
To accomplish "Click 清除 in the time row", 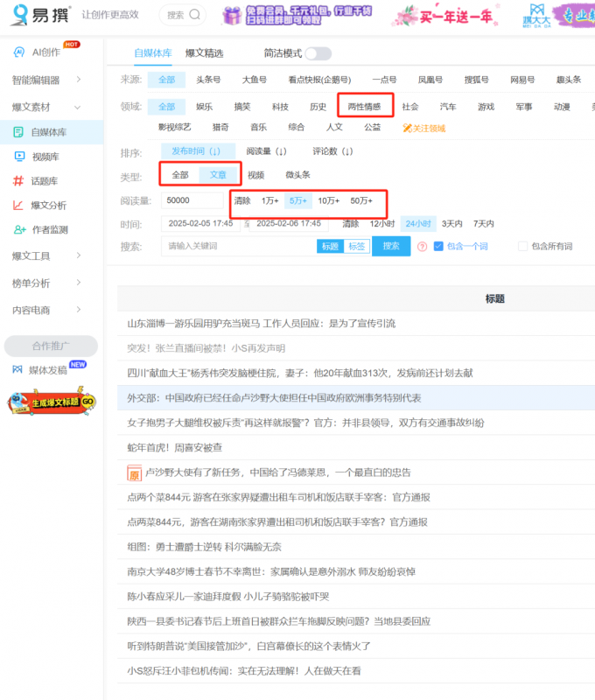I will pyautogui.click(x=350, y=224).
